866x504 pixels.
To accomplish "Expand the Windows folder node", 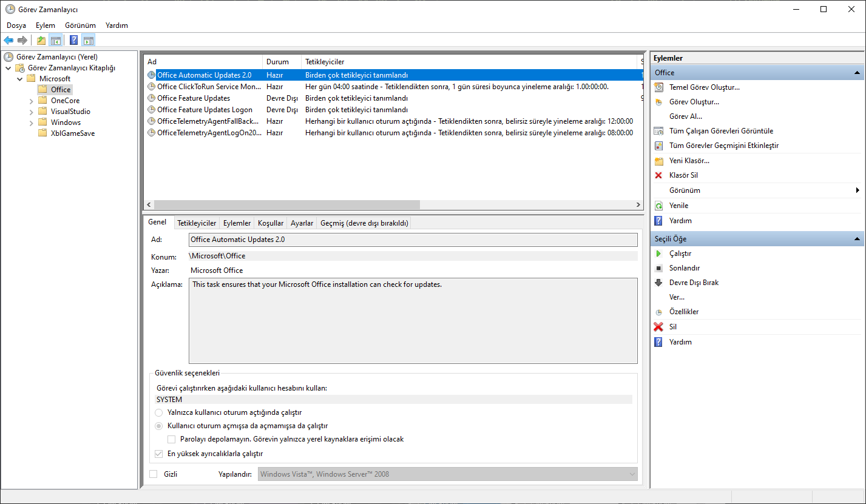I will pos(31,123).
